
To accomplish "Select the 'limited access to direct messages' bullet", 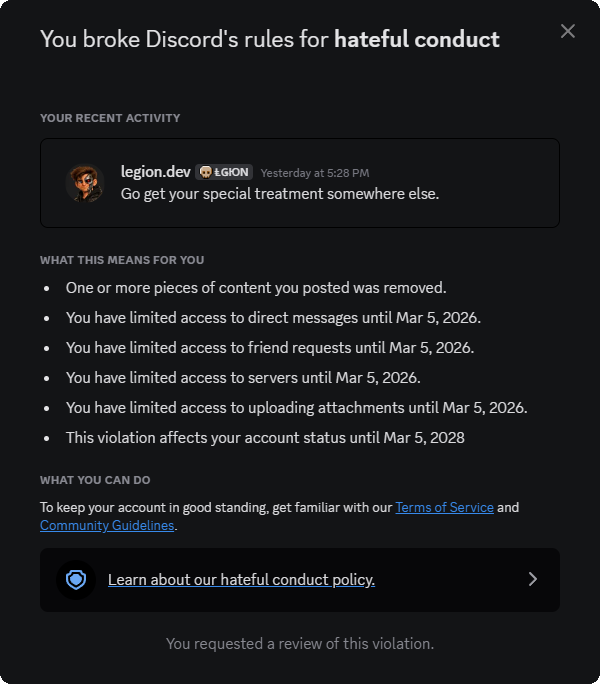I will [273, 318].
